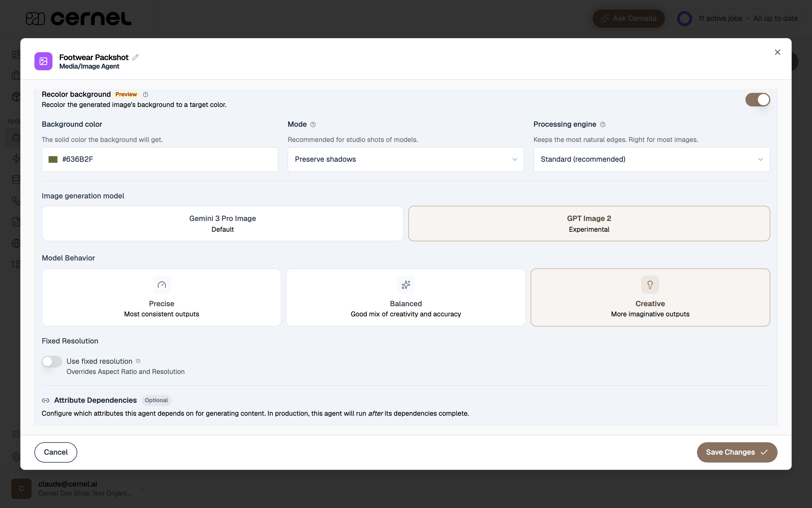812x508 pixels.
Task: Choose Creative model behavior
Action: (x=650, y=297)
